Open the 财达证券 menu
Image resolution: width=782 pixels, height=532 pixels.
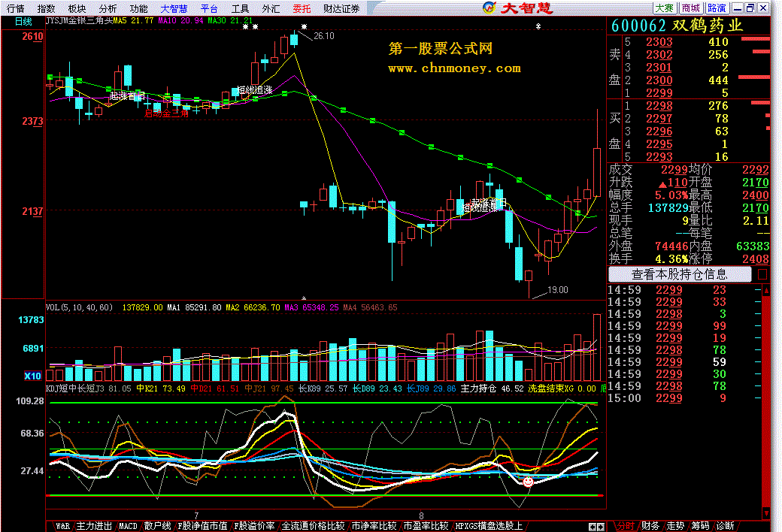[x=341, y=8]
